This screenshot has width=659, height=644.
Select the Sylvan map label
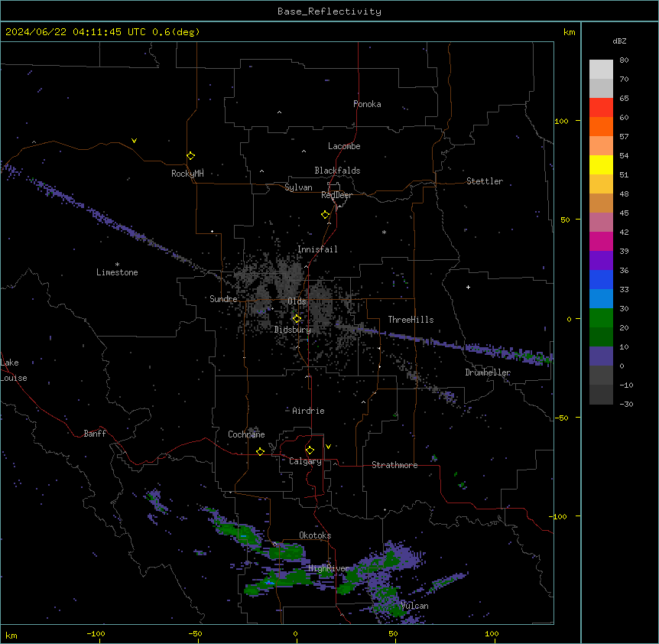(298, 187)
